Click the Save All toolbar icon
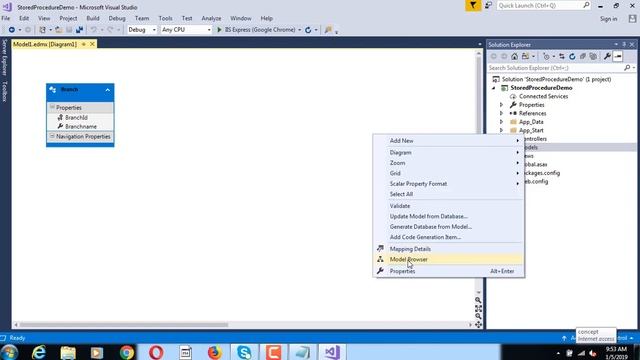Screen dimensions: 640x360 79,30
